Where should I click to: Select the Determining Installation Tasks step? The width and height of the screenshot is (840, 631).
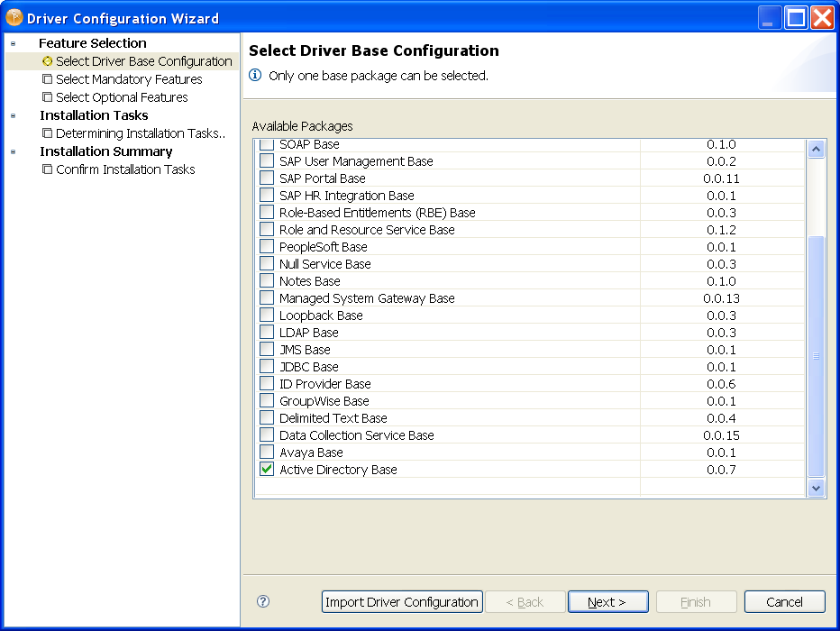(x=141, y=133)
